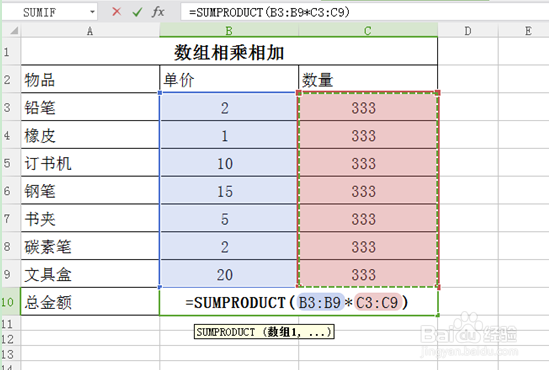Click quantity 333 in 铅笔 row

(368, 107)
